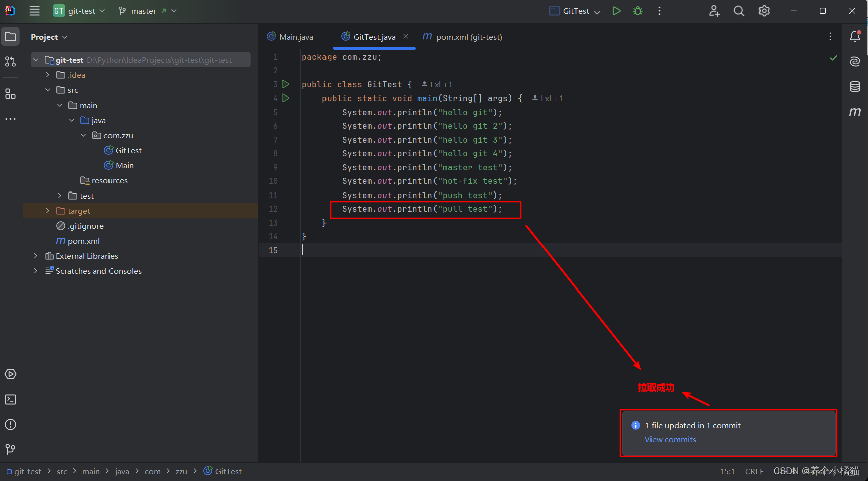868x481 pixels.
Task: Open the git-test project dropdown
Action: coord(79,11)
